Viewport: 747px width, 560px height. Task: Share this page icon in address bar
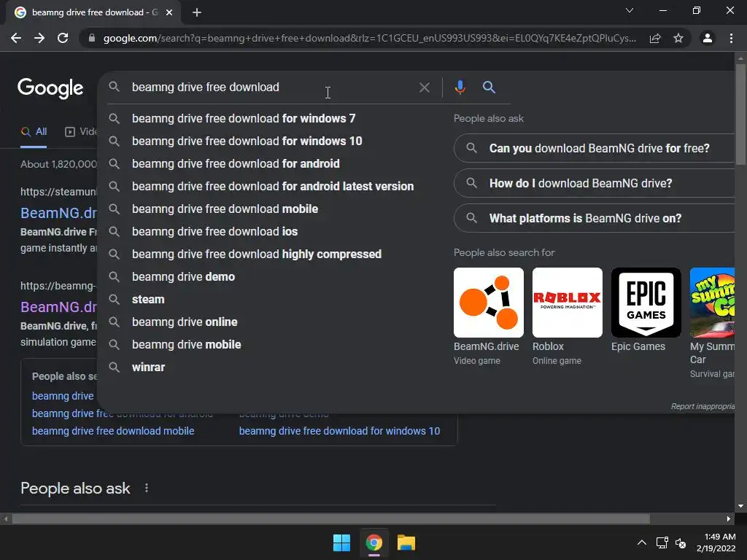point(655,38)
